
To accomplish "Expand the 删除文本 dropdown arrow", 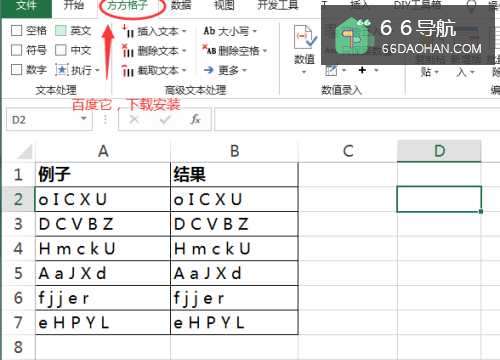I will click(184, 51).
